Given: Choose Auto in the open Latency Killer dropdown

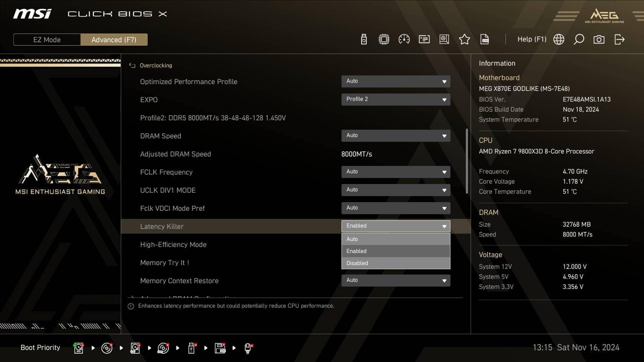Looking at the screenshot, I should pyautogui.click(x=395, y=239).
